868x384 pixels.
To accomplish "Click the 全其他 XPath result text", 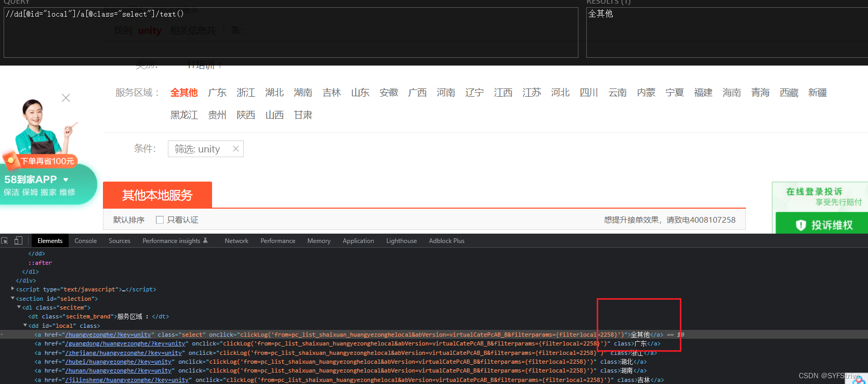I will click(x=601, y=14).
